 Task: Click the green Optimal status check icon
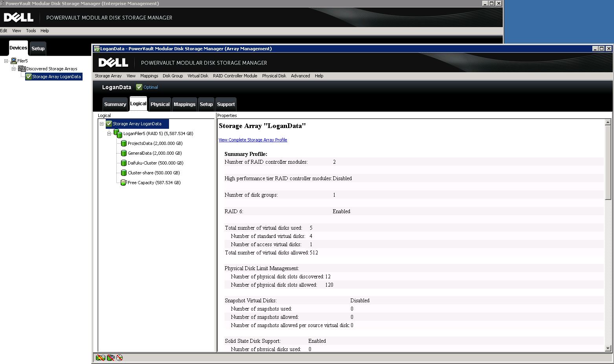139,87
